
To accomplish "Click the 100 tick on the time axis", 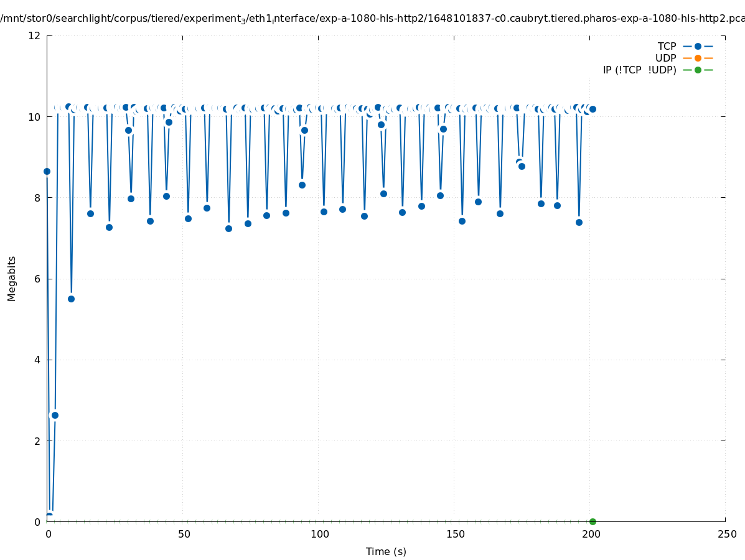I will point(319,534).
